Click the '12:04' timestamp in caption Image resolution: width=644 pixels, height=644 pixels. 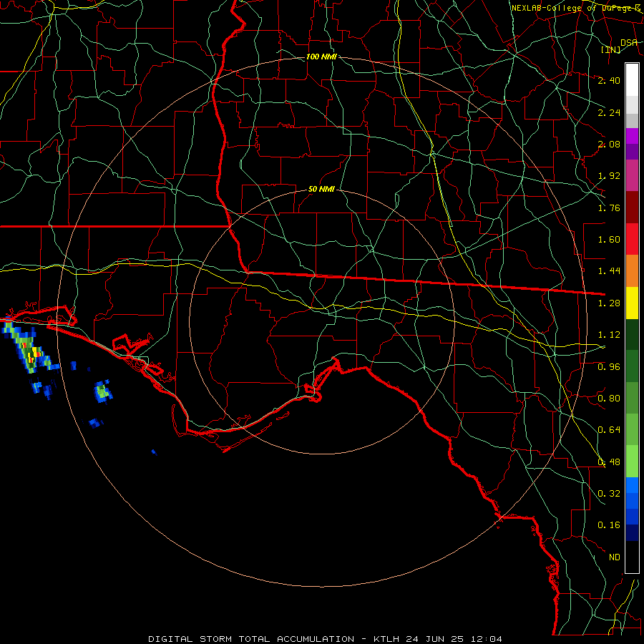486,639
